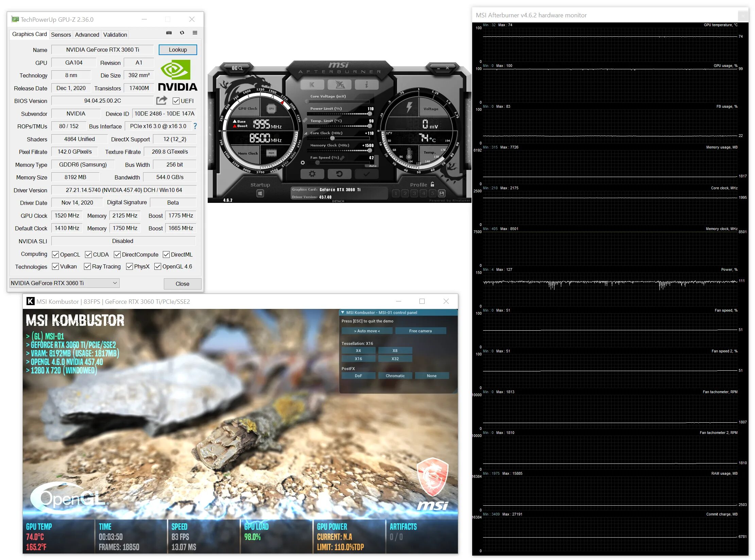Toggle the profile lock icon
The height and width of the screenshot is (560, 755).
coord(432,184)
